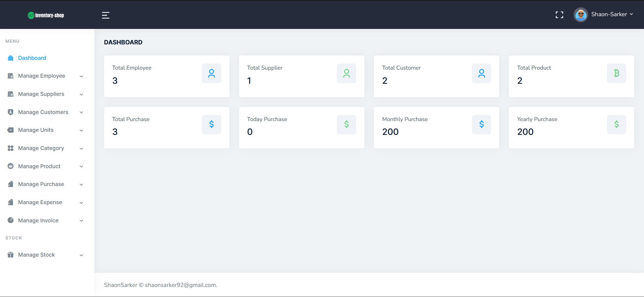Click the Yearly Purchase dollar icon
This screenshot has width=644, height=297.
click(616, 124)
